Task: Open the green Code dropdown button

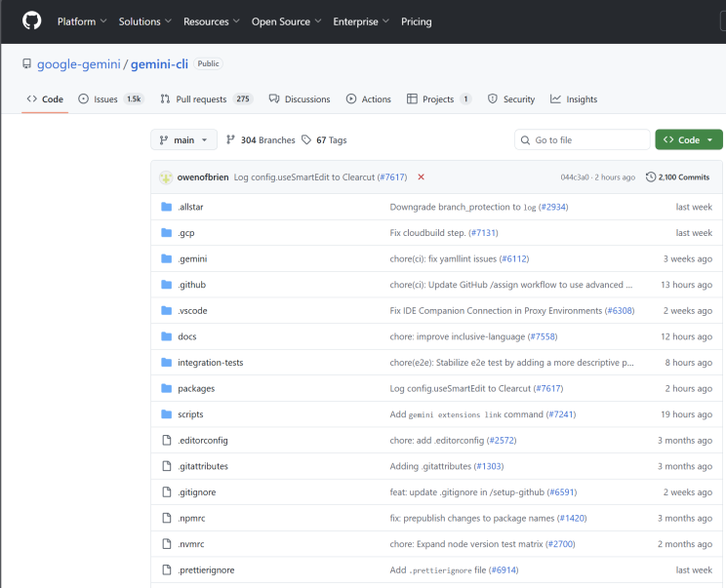Action: click(689, 139)
